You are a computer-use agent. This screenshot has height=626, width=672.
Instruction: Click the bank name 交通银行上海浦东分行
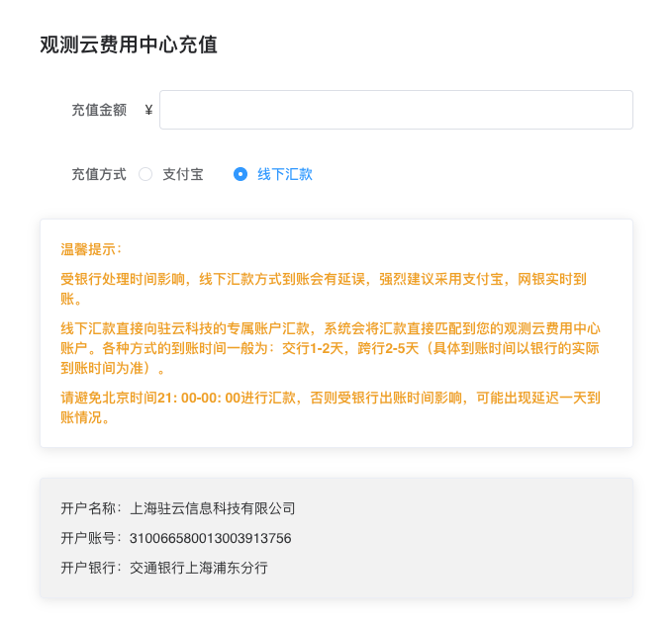(x=199, y=568)
